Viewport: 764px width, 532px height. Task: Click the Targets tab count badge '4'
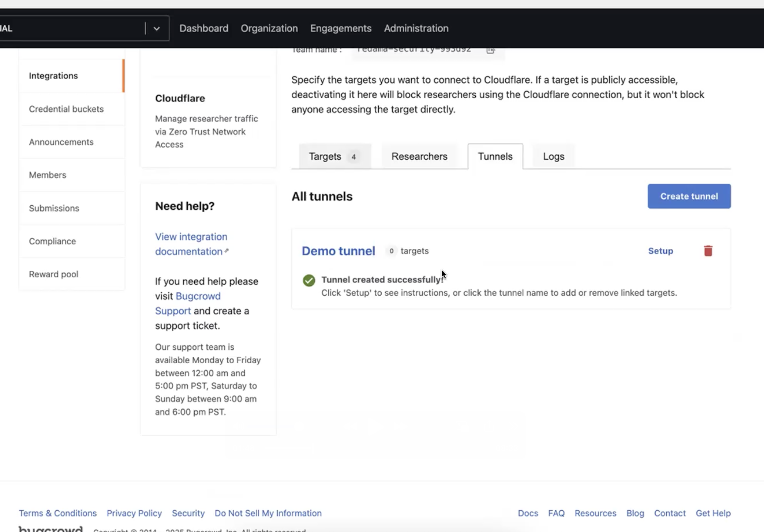click(x=353, y=157)
